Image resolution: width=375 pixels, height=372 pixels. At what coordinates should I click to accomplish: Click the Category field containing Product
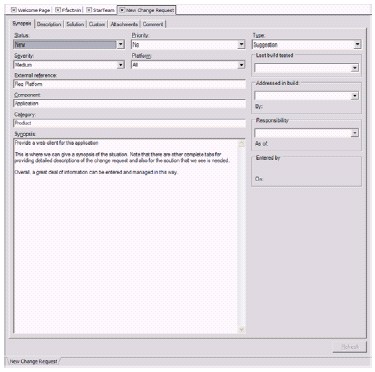pyautogui.click(x=130, y=123)
